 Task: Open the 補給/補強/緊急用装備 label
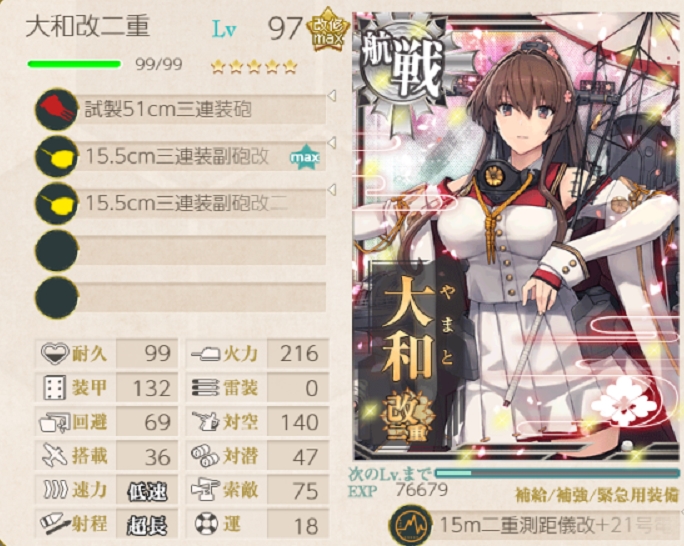tap(597, 495)
